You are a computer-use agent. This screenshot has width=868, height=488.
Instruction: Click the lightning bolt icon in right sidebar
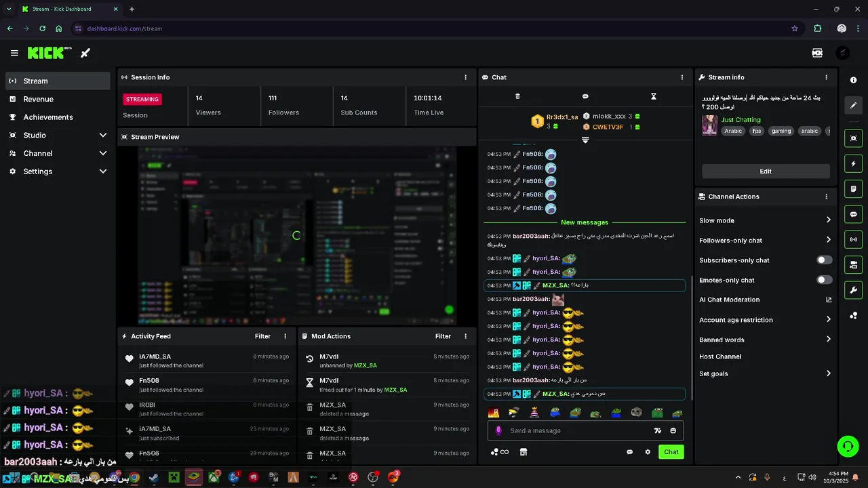853,163
